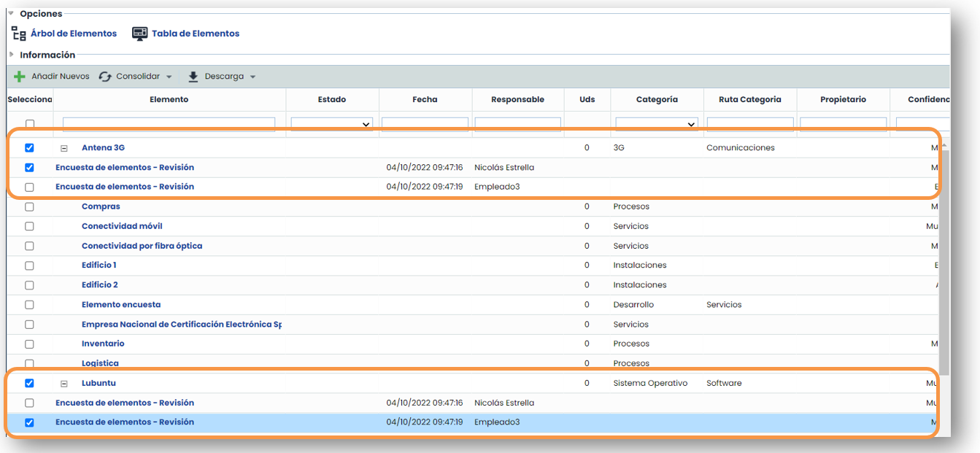Collapse the Opciones section triangle
Viewport: 980px width, 453px height.
coord(11,13)
